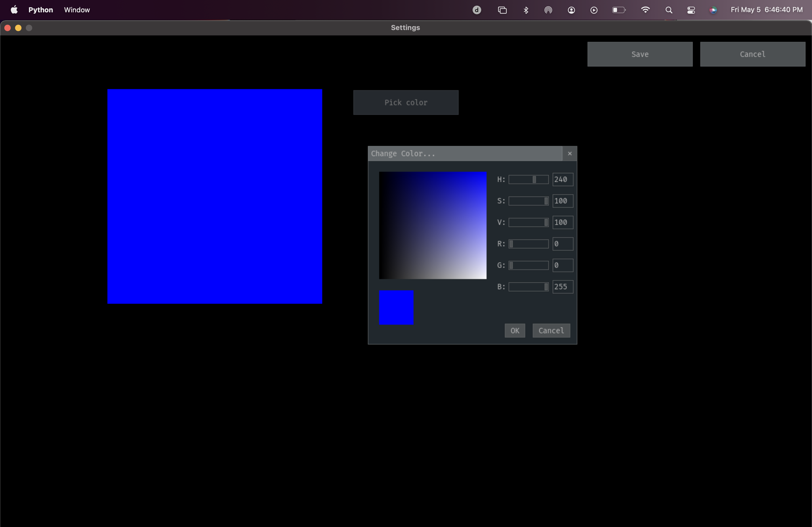This screenshot has height=527, width=812.
Task: Open the Apple menu
Action: [14, 10]
